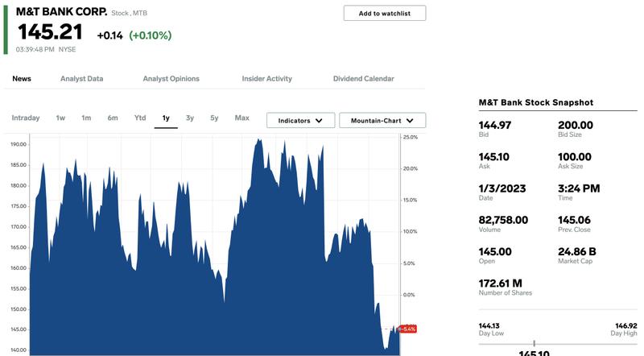Select the 3y time period
This screenshot has width=644, height=356.
[189, 118]
